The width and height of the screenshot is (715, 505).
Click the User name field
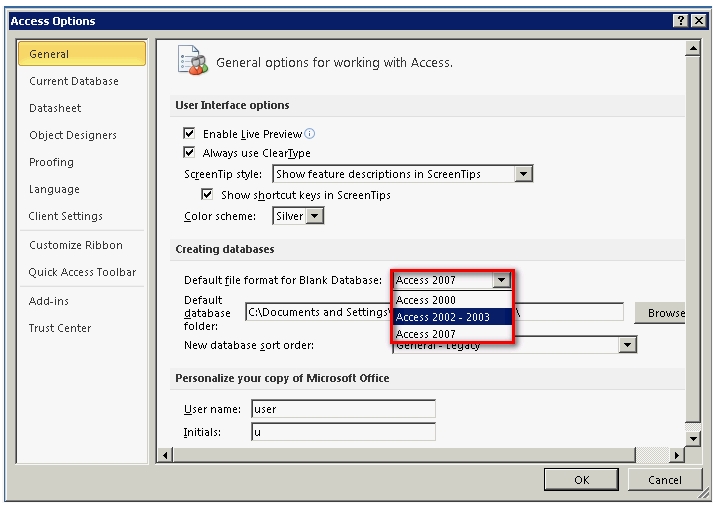343,409
